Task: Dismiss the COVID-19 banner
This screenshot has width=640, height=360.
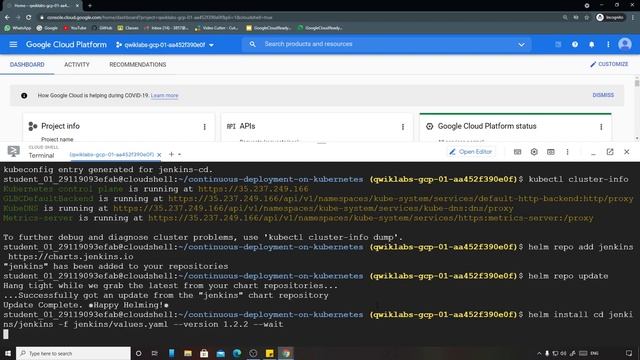Action: (x=603, y=95)
